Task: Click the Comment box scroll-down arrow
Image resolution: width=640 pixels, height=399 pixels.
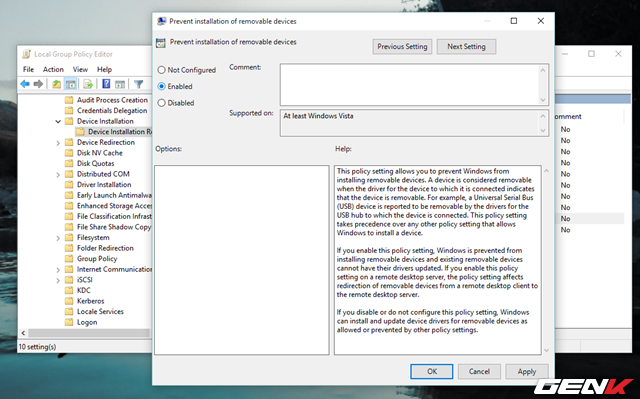Action: tap(543, 100)
